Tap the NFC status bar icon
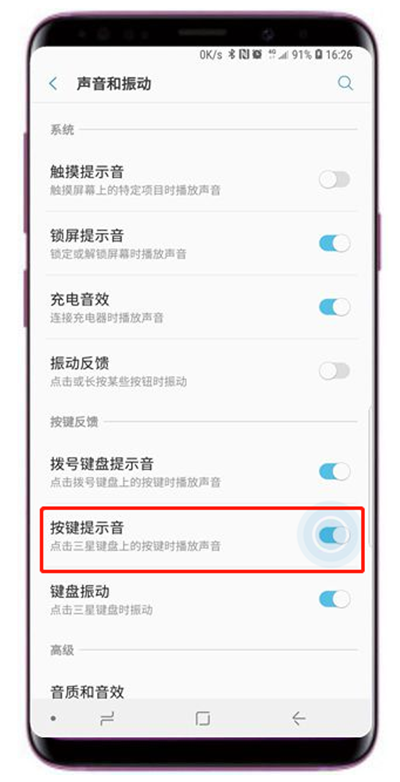This screenshot has width=400, height=782. [243, 55]
